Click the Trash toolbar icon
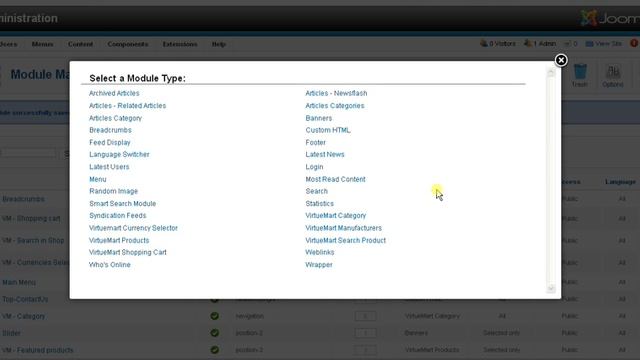The height and width of the screenshot is (360, 640). [x=580, y=76]
